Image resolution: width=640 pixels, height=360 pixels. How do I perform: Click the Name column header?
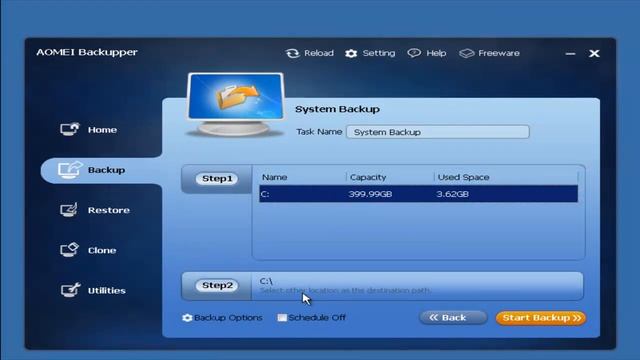coord(274,177)
